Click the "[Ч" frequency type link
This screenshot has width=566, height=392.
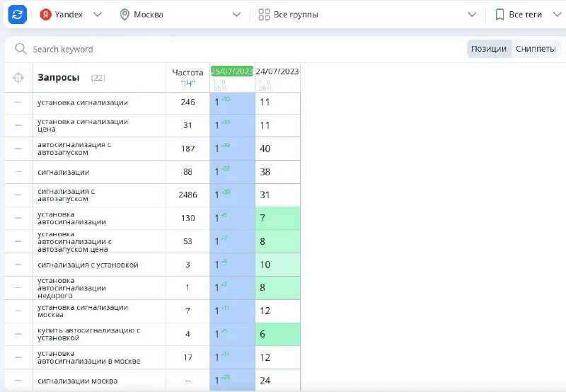pyautogui.click(x=187, y=83)
